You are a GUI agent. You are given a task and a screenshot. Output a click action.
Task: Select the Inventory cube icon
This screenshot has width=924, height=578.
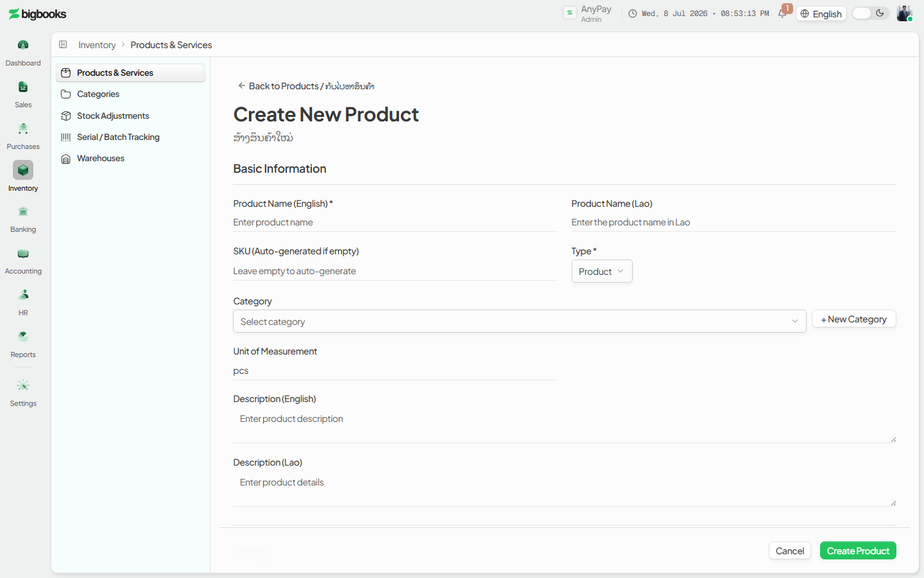pyautogui.click(x=23, y=170)
